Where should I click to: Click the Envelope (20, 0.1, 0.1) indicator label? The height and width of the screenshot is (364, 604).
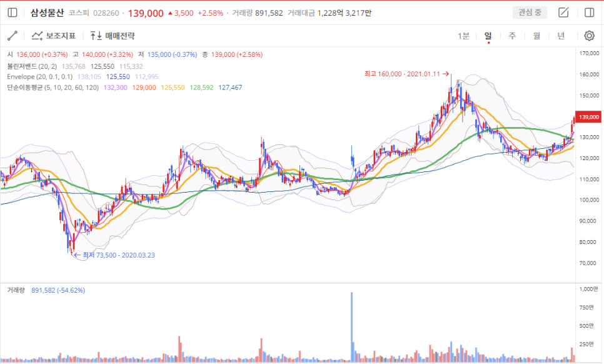tap(39, 77)
